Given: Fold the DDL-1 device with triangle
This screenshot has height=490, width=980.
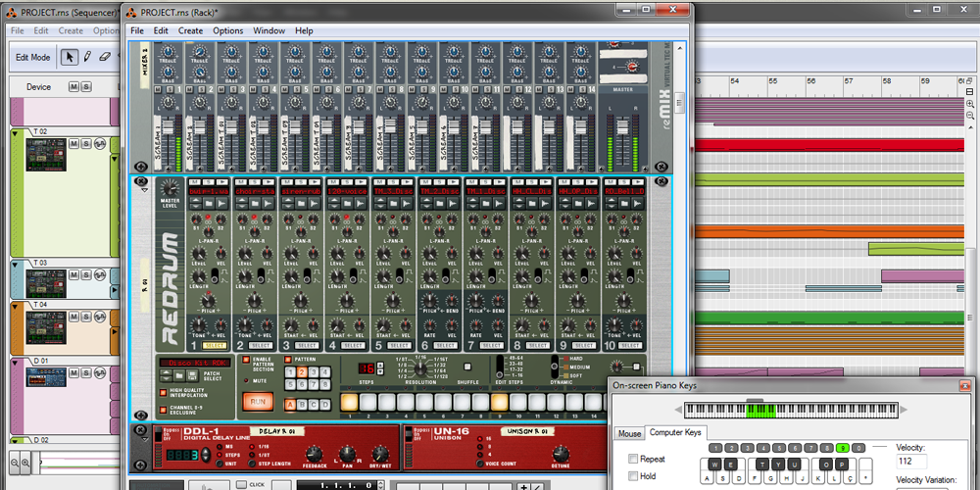Looking at the screenshot, I should coord(143,440).
